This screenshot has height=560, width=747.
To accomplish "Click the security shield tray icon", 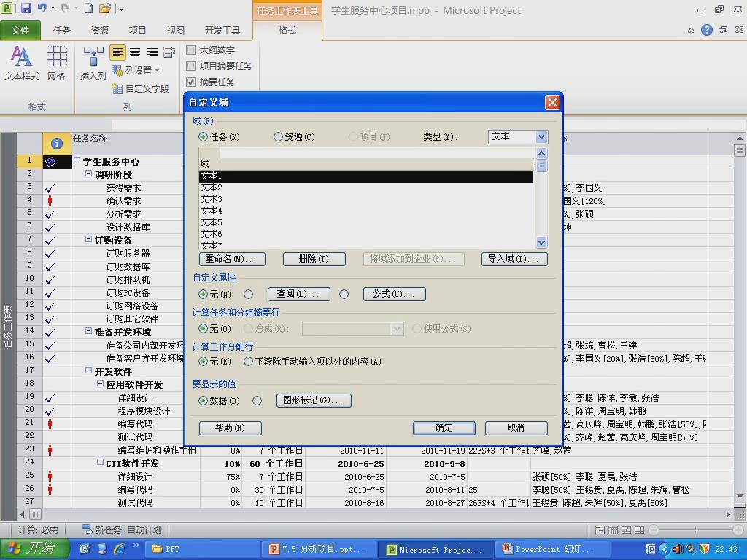I will coord(705,549).
